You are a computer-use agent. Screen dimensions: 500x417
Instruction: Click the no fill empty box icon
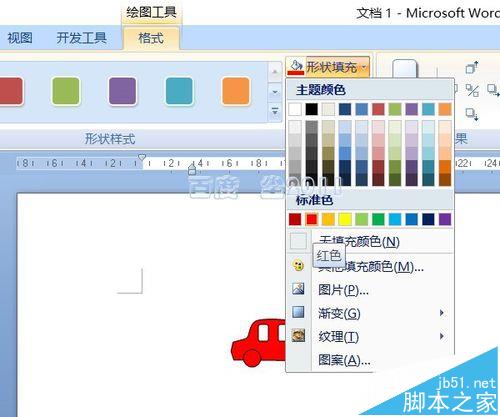298,241
